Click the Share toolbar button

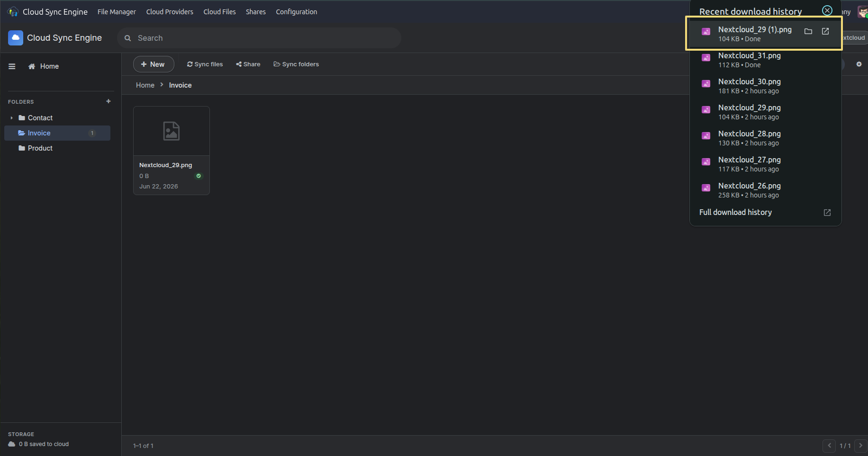pos(248,64)
